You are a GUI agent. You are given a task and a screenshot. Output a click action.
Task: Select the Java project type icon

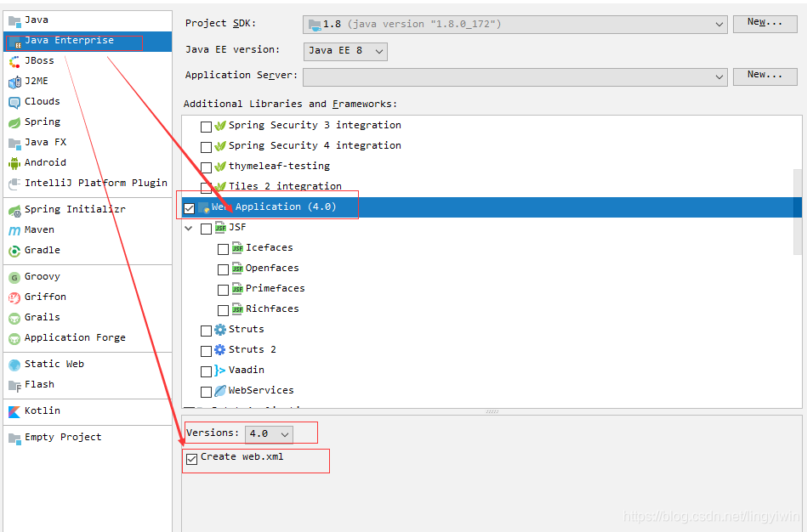click(14, 21)
